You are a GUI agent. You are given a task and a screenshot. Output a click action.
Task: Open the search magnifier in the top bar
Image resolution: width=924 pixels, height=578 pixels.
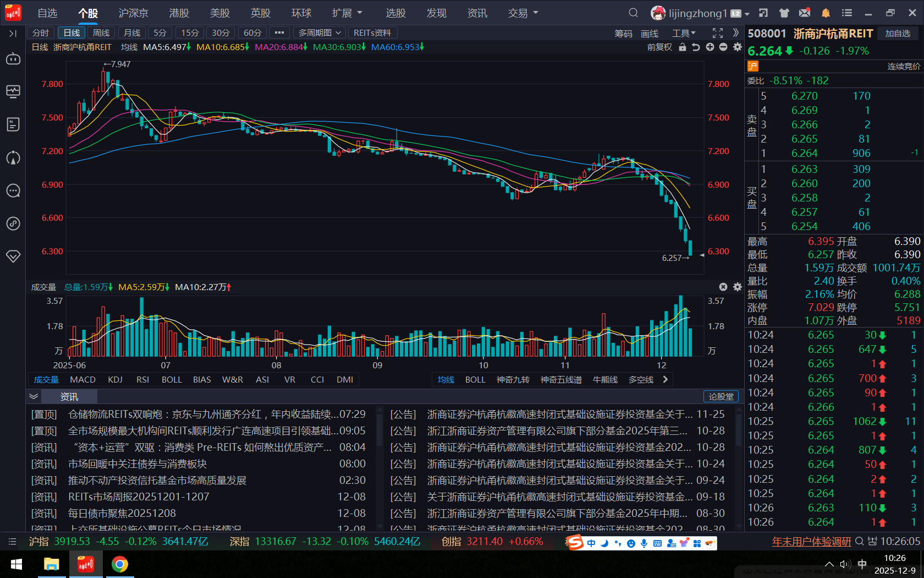pyautogui.click(x=634, y=13)
